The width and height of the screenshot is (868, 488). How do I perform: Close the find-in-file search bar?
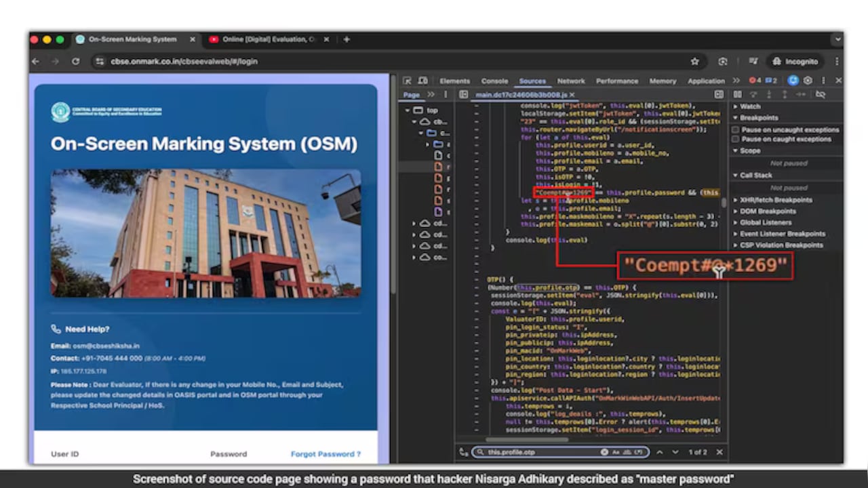click(x=719, y=452)
